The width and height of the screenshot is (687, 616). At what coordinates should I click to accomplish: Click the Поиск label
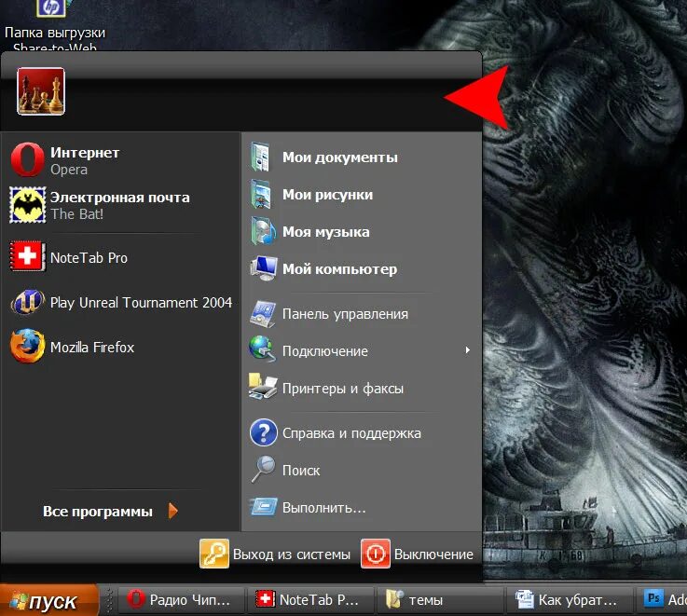click(301, 471)
